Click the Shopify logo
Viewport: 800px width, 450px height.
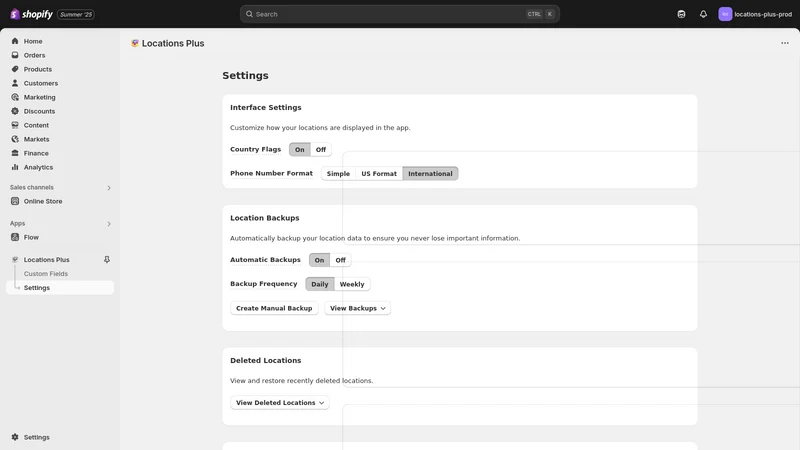click(31, 14)
